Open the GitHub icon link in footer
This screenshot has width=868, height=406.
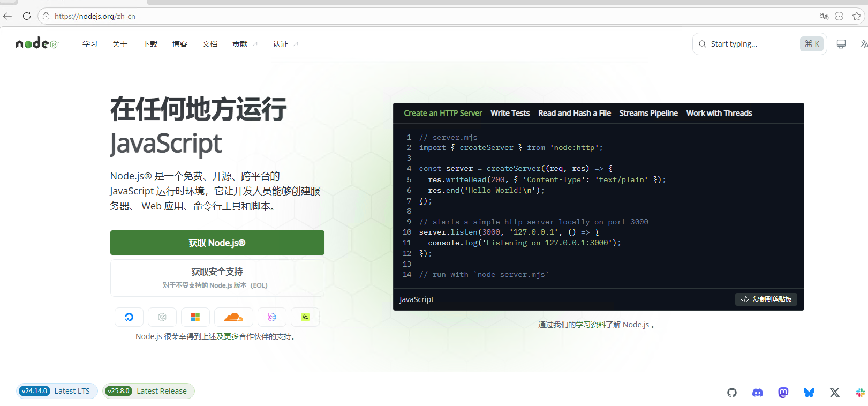732,393
